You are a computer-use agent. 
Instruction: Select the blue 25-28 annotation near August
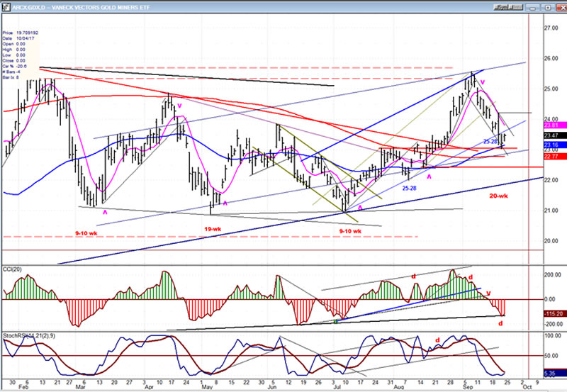[x=410, y=188]
